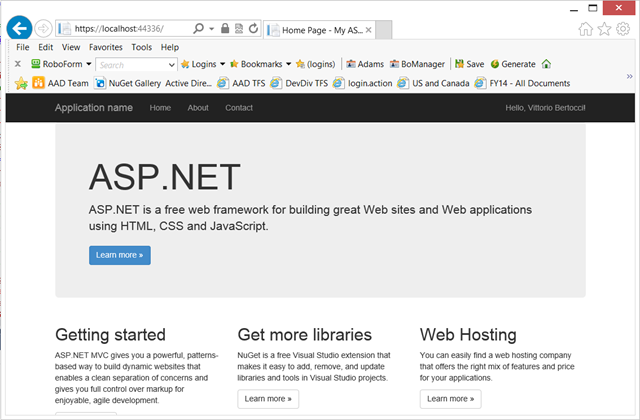Click the Application name brand link

(x=94, y=108)
